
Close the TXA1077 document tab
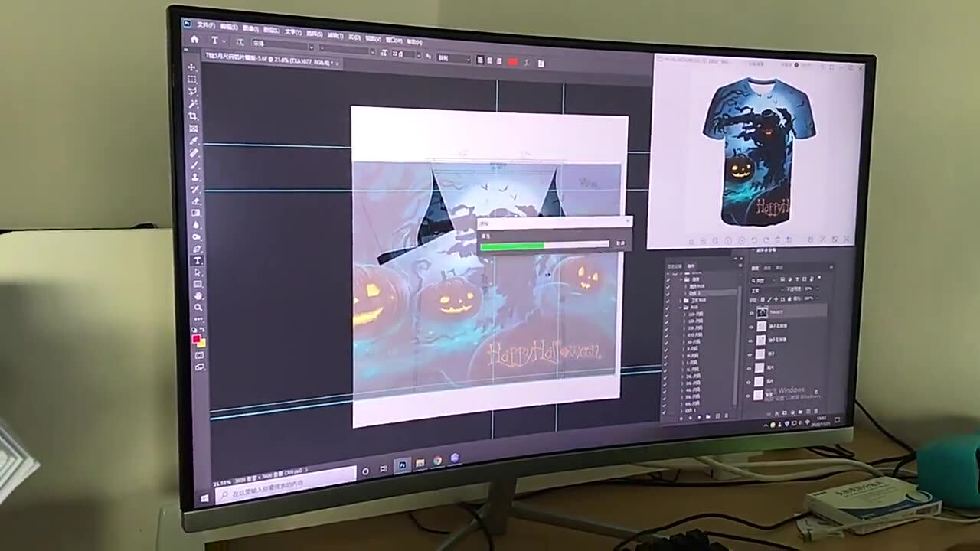(x=338, y=64)
